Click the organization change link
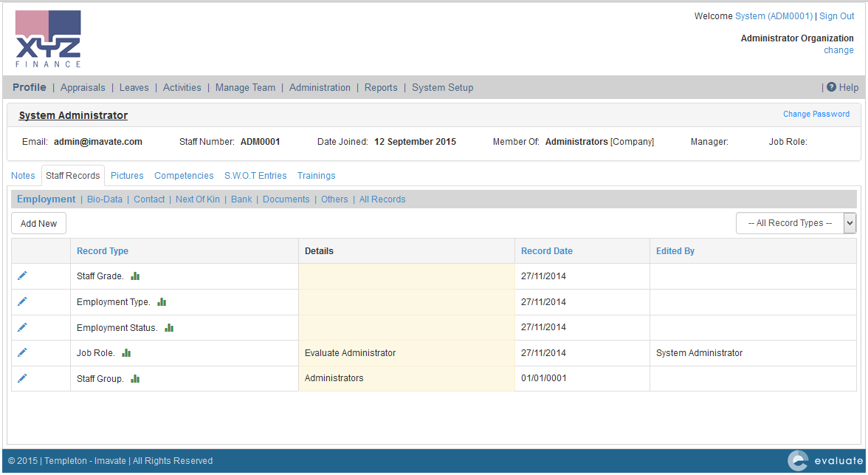The width and height of the screenshot is (868, 475). [x=838, y=50]
